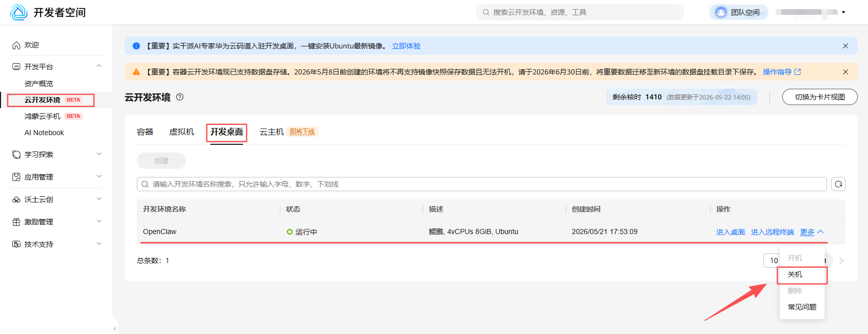This screenshot has width=868, height=334.
Task: Click the 应用管理 sidebar icon
Action: (x=16, y=177)
